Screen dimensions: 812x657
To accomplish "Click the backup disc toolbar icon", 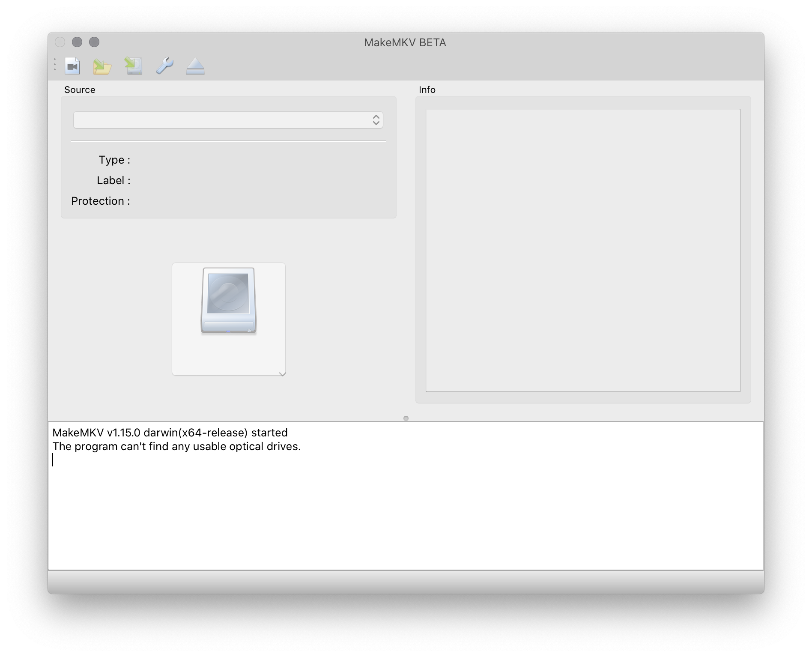I will tap(133, 66).
